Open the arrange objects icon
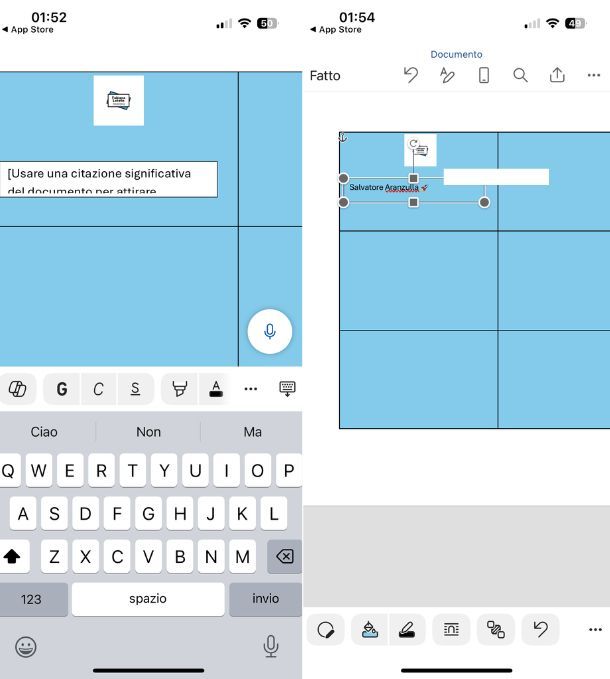Image resolution: width=610 pixels, height=679 pixels. [496, 629]
